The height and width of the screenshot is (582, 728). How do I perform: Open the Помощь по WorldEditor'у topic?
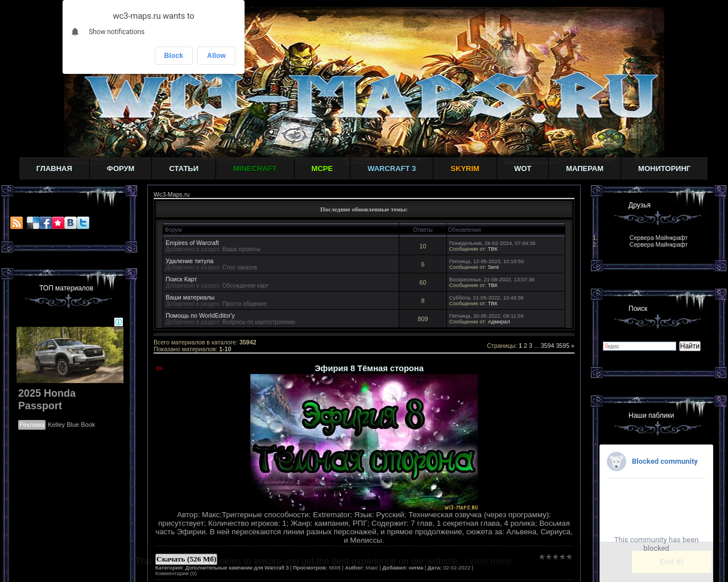200,315
